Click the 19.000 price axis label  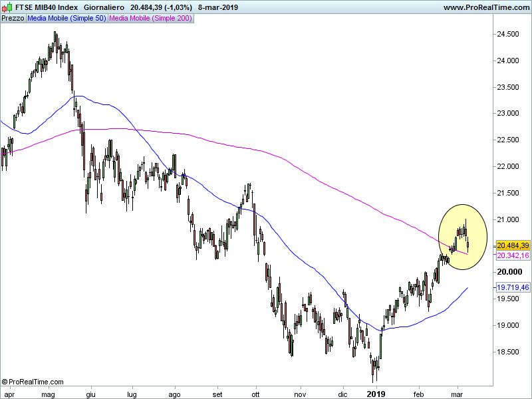[x=508, y=325]
